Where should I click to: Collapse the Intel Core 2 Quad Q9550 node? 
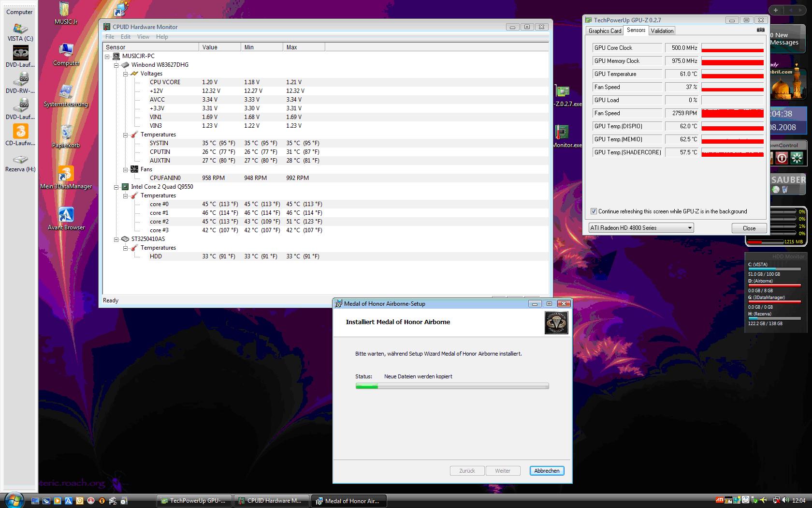click(116, 187)
